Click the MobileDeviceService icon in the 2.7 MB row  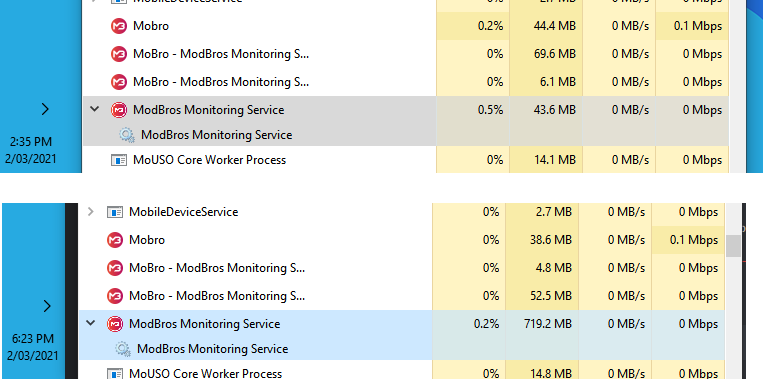115,212
